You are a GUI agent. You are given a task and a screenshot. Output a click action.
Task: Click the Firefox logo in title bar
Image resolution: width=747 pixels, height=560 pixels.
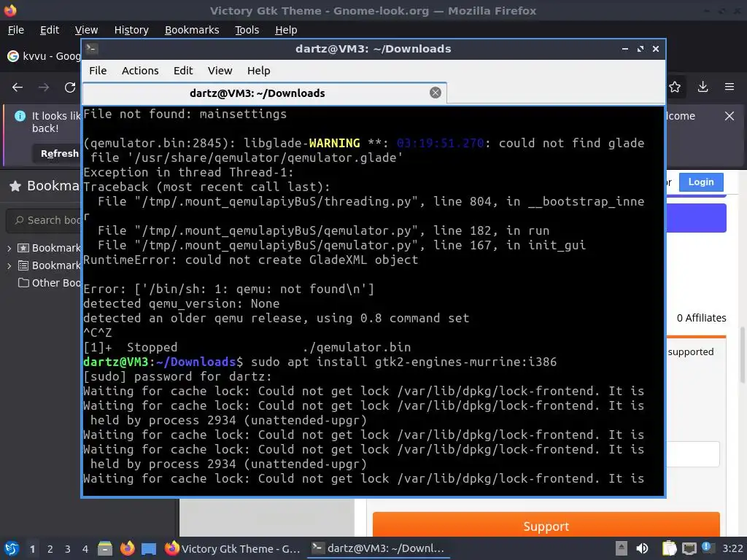[10, 10]
